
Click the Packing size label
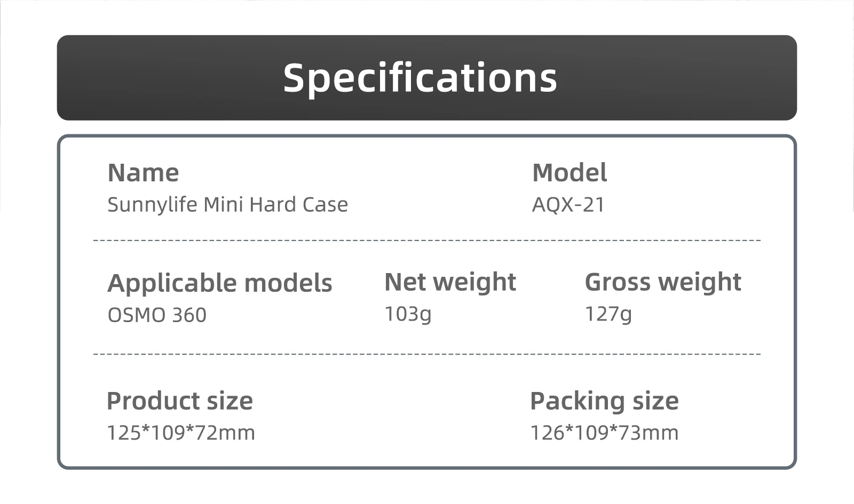pos(604,401)
